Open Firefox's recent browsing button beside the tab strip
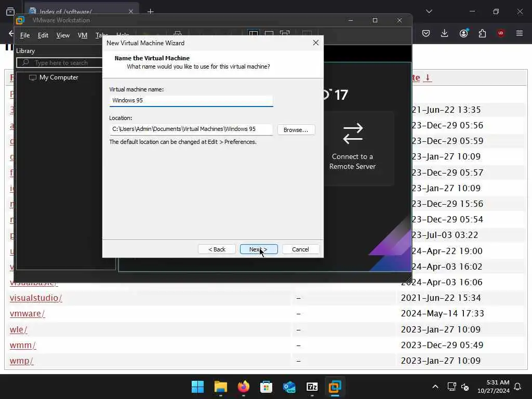 [10, 11]
